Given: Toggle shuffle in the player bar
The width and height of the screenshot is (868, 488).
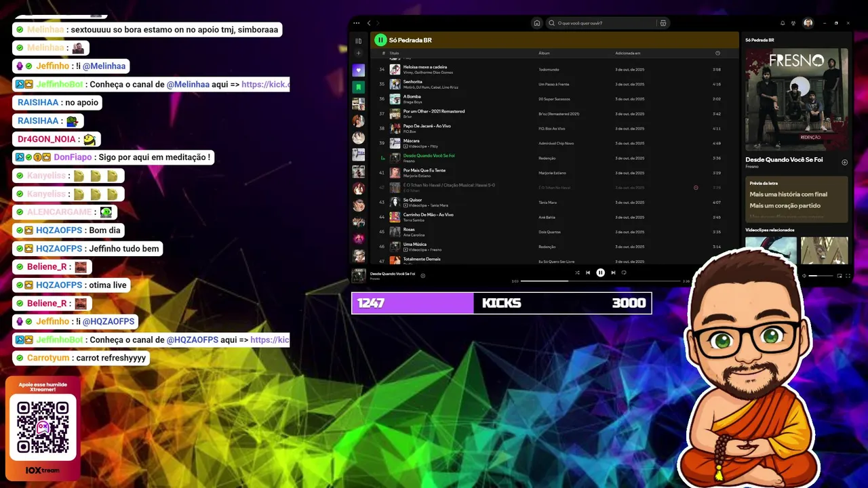Looking at the screenshot, I should 577,272.
